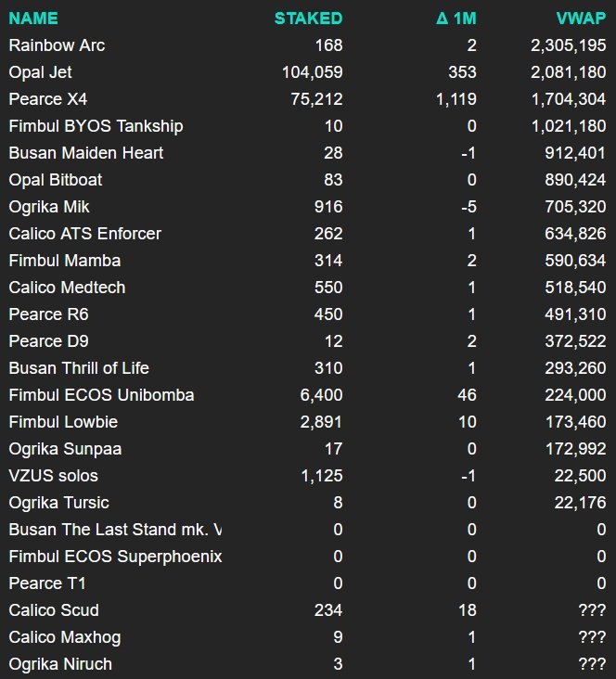The height and width of the screenshot is (679, 616).
Task: Click Busan Maiden Heart name
Action: [86, 152]
